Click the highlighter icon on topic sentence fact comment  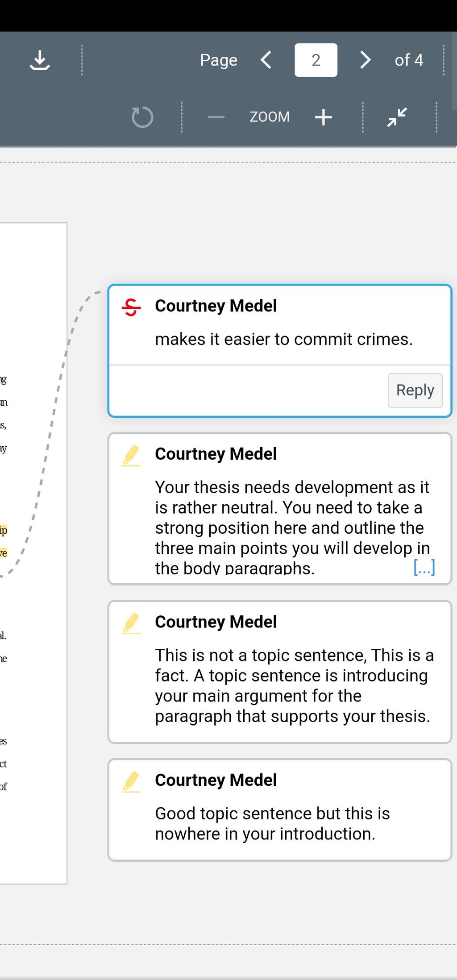[x=131, y=623]
